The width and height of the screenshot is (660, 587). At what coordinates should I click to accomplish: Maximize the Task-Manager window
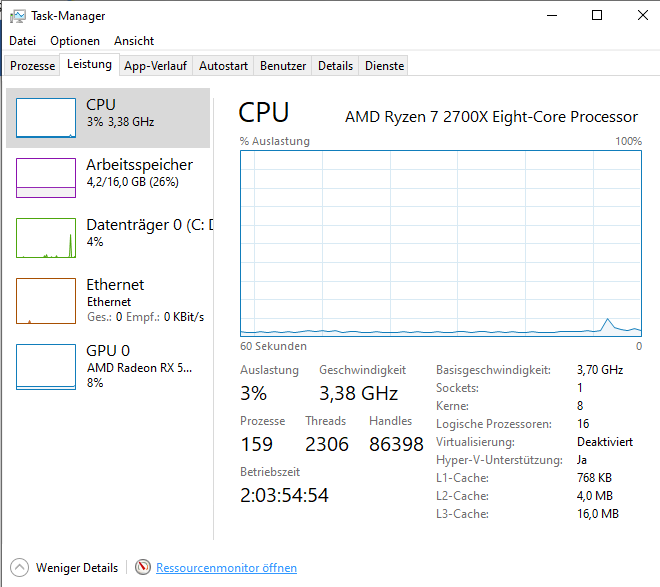pos(597,16)
